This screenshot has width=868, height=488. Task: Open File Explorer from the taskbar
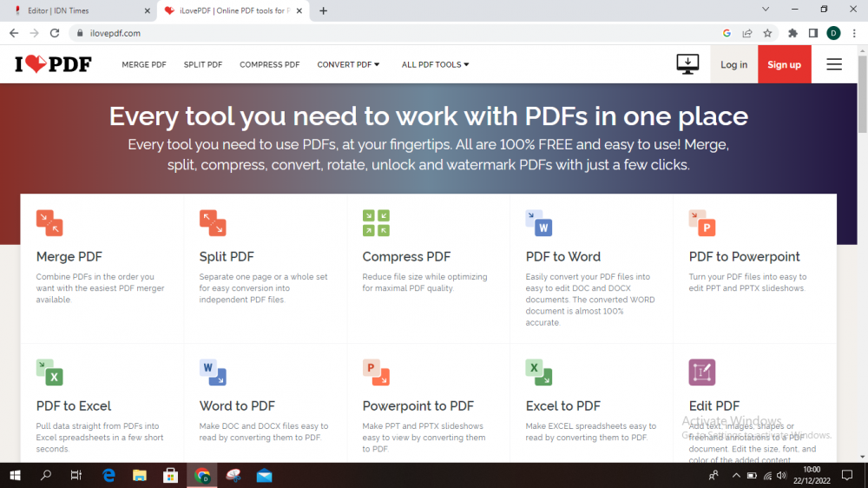(x=140, y=475)
